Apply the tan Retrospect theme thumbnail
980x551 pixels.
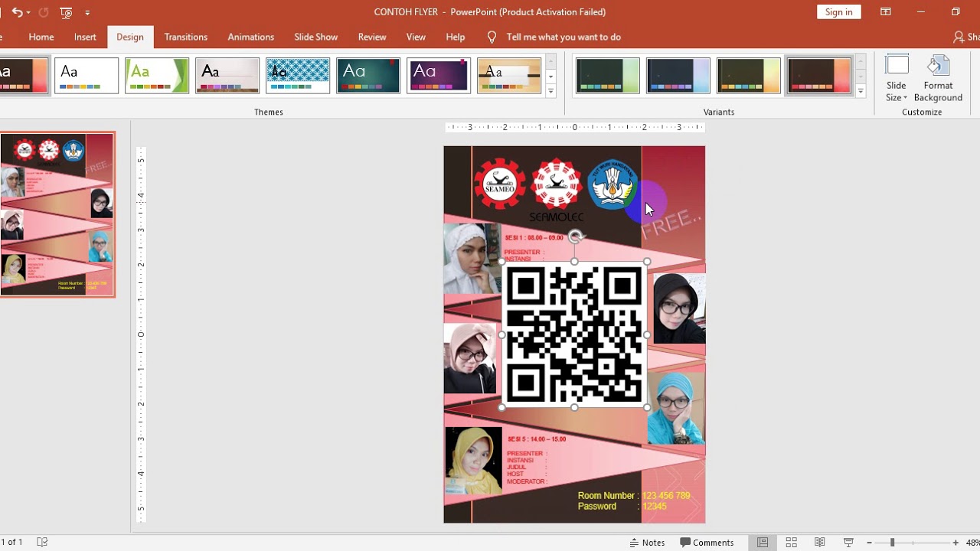[509, 76]
